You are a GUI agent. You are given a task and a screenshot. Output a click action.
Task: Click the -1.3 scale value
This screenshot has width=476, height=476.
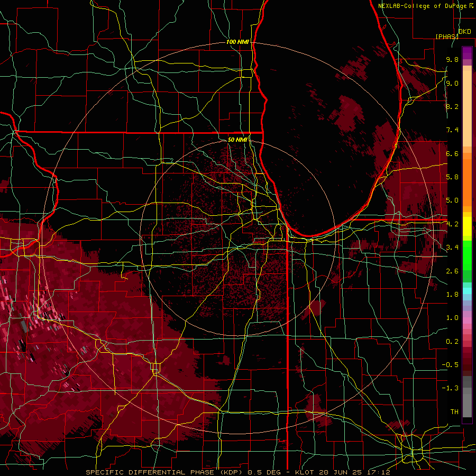[451, 388]
